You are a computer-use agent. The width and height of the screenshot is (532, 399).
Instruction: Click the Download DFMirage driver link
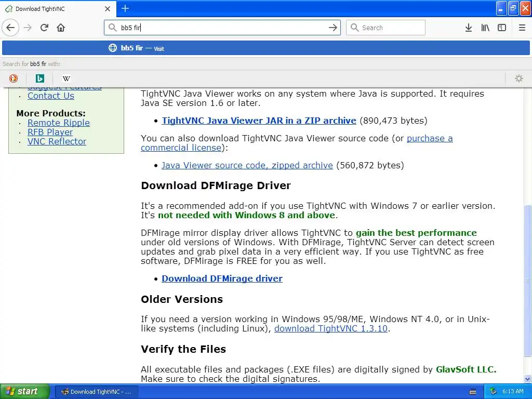222,278
